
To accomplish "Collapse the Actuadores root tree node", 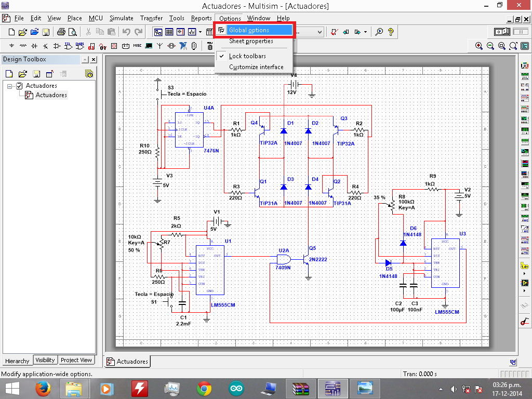I will coord(10,86).
